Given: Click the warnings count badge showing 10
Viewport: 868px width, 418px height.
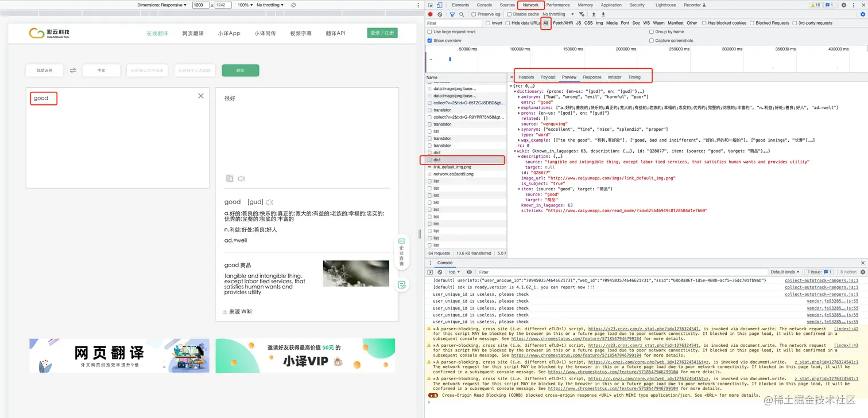Looking at the screenshot, I should point(815,5).
